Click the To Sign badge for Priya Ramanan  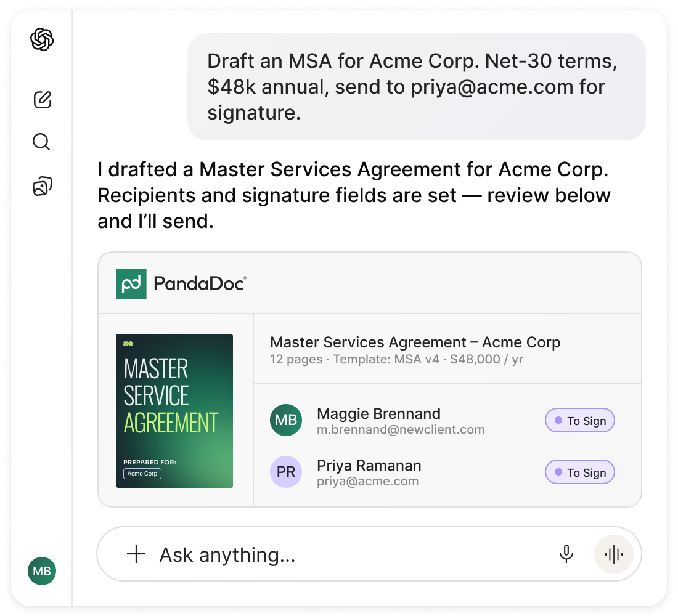point(580,472)
